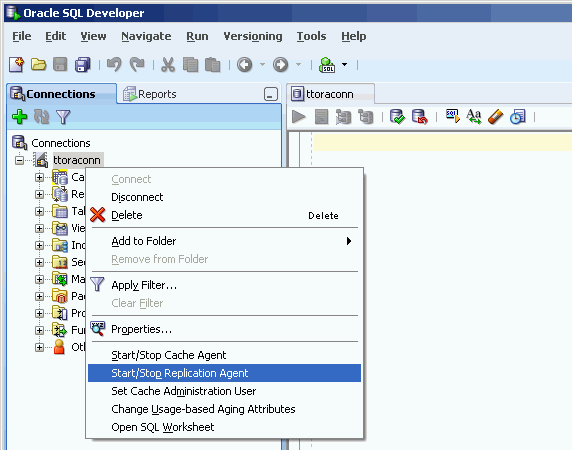Expand the Tables folder node
This screenshot has width=572, height=450.
39,211
